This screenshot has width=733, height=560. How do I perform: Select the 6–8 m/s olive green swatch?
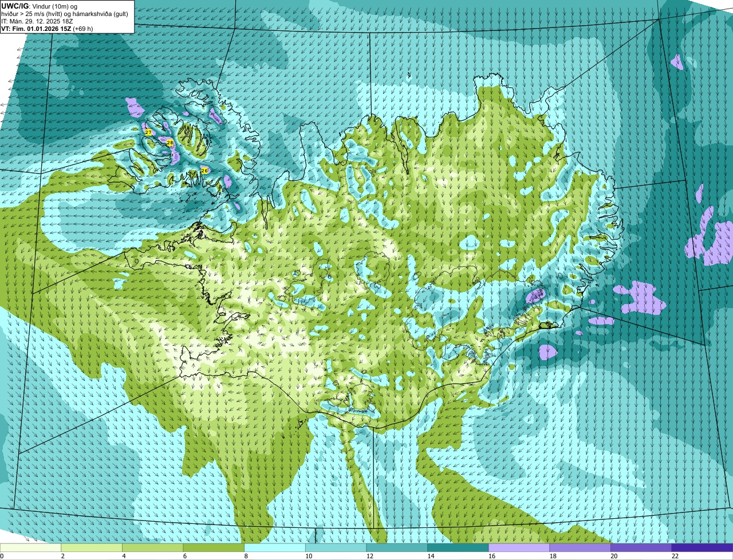(214, 547)
